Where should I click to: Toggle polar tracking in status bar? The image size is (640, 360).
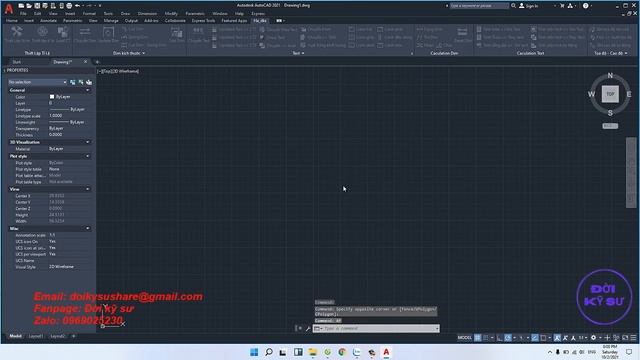508,338
